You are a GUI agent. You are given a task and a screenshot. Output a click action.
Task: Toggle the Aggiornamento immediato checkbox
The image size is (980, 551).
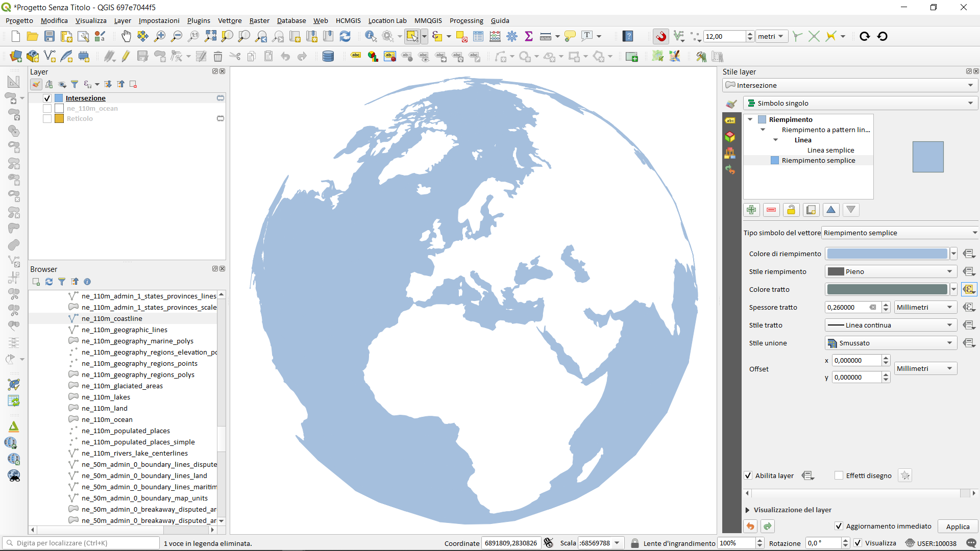[839, 526]
